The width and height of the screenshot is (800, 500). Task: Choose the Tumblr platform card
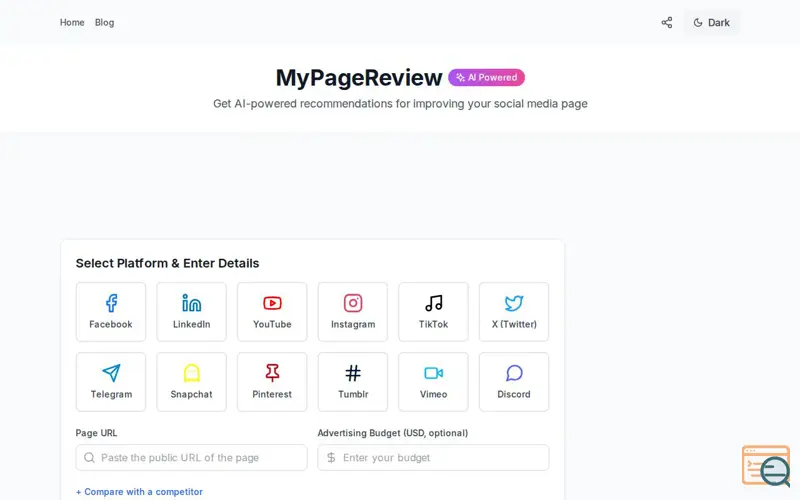[x=353, y=382]
